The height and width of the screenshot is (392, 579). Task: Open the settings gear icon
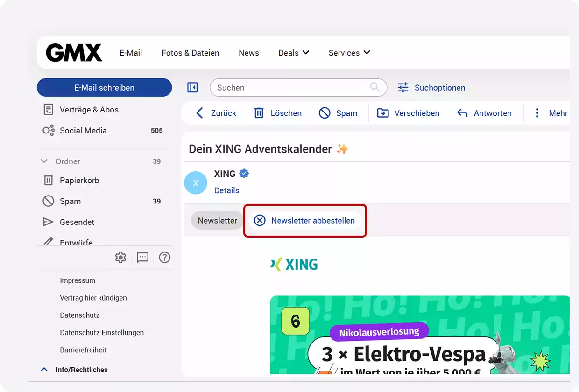click(x=120, y=257)
